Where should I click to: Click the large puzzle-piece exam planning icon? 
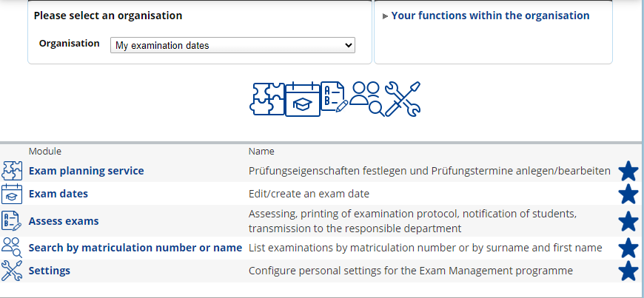267,99
